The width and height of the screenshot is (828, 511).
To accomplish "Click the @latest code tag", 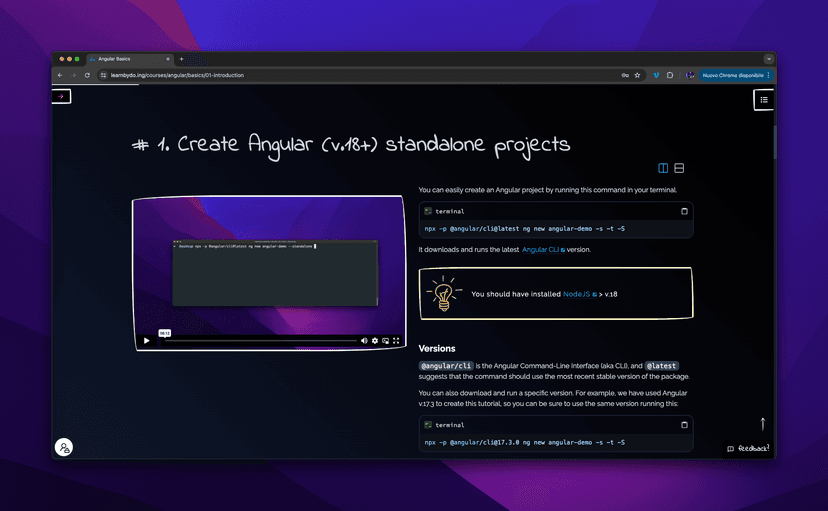I will pyautogui.click(x=662, y=366).
